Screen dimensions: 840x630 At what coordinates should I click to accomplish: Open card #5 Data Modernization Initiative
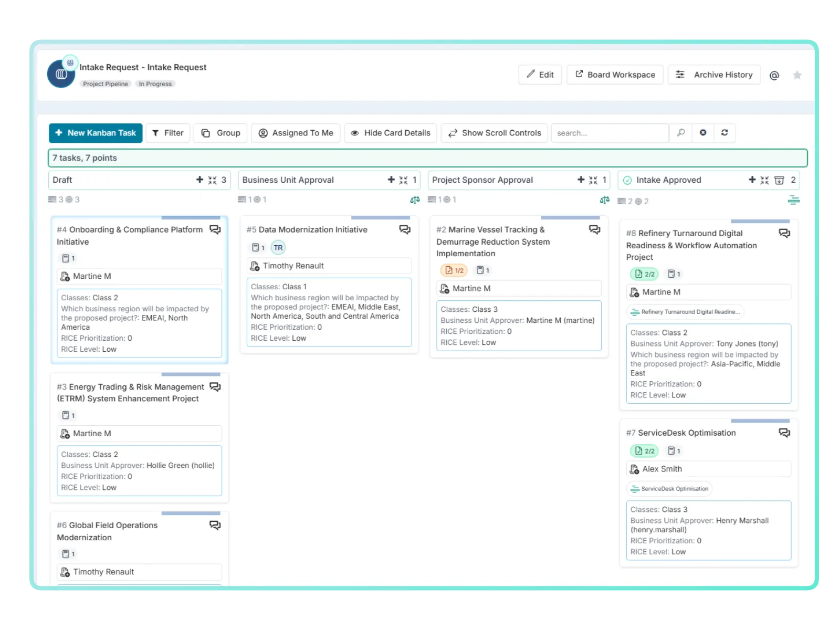pyautogui.click(x=307, y=230)
